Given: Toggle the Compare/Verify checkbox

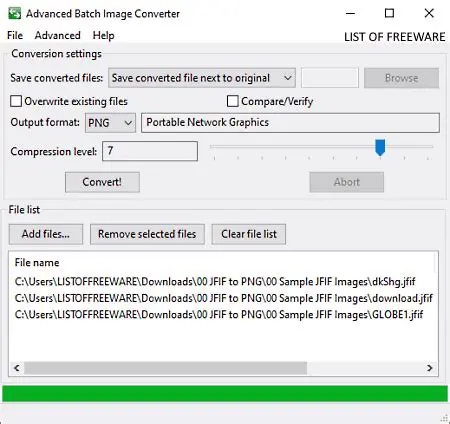Looking at the screenshot, I should [232, 101].
